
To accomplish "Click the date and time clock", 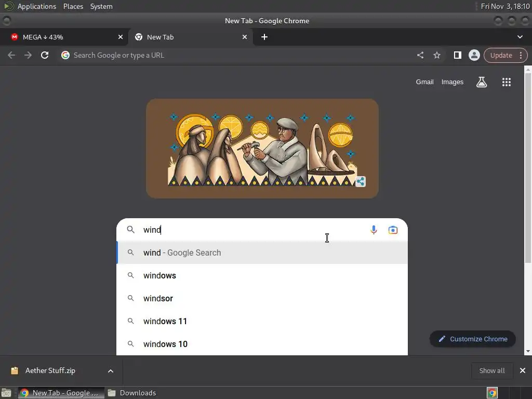I will [x=505, y=6].
